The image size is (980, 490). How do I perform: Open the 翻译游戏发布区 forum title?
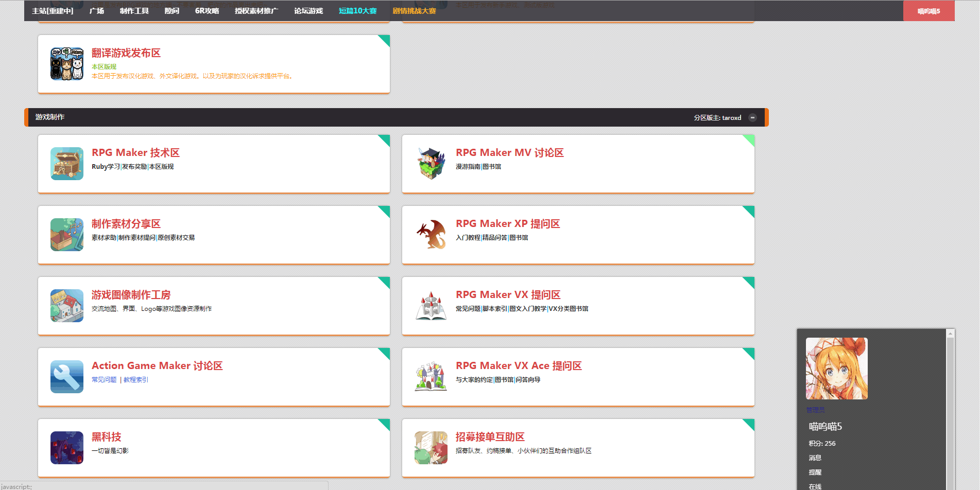126,53
